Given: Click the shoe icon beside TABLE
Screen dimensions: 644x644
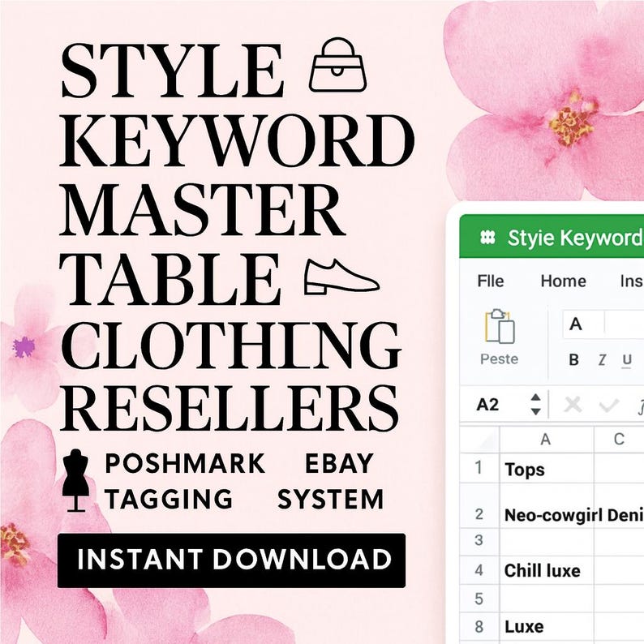Looking at the screenshot, I should coord(341,277).
